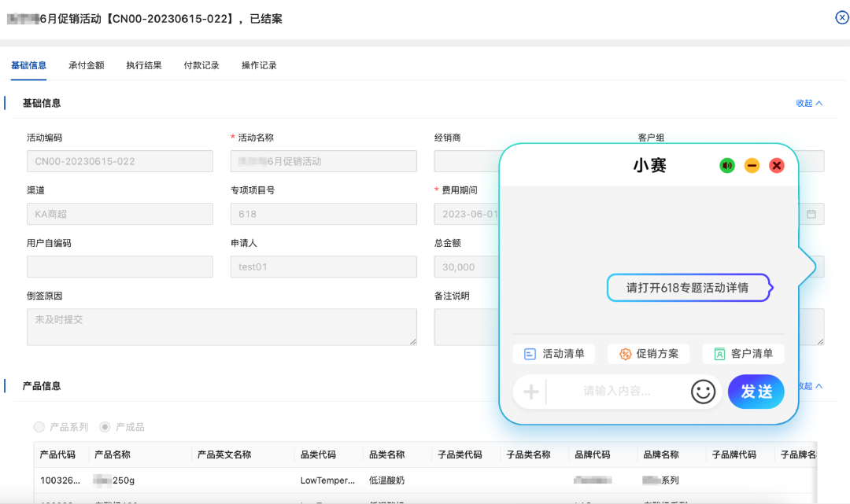
Task: Click the green speaker icon in chat window
Action: coord(727,166)
